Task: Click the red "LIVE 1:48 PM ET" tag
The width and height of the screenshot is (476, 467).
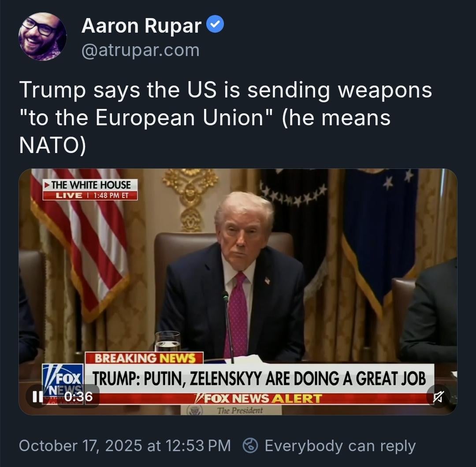Action: pos(90,195)
